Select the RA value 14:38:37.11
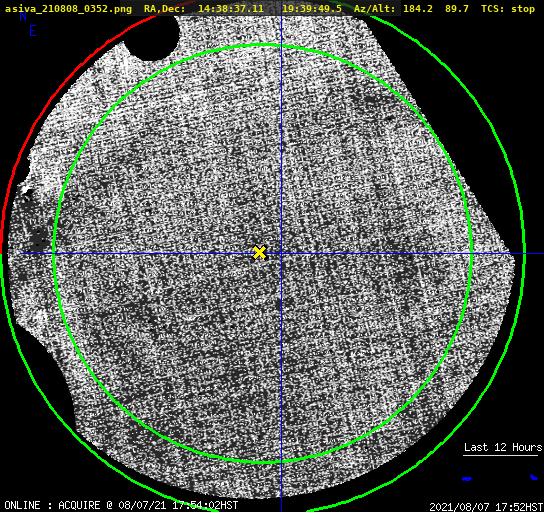The image size is (544, 512). [231, 9]
